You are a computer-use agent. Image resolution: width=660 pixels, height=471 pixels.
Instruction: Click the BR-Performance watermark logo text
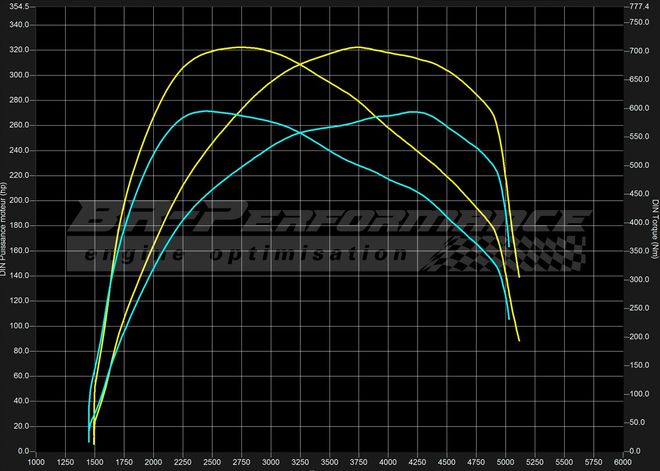[330, 218]
